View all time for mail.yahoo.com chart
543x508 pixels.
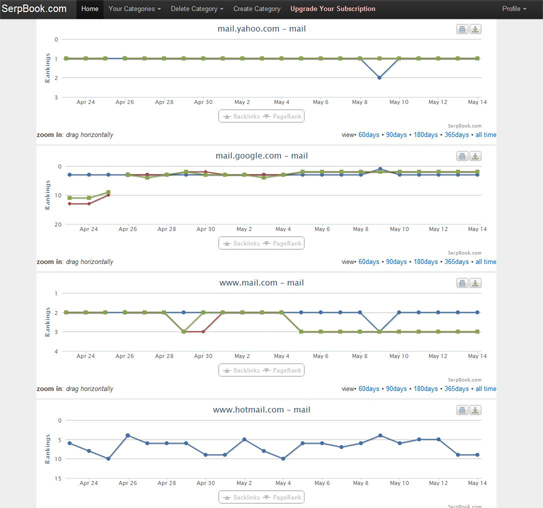tap(486, 135)
